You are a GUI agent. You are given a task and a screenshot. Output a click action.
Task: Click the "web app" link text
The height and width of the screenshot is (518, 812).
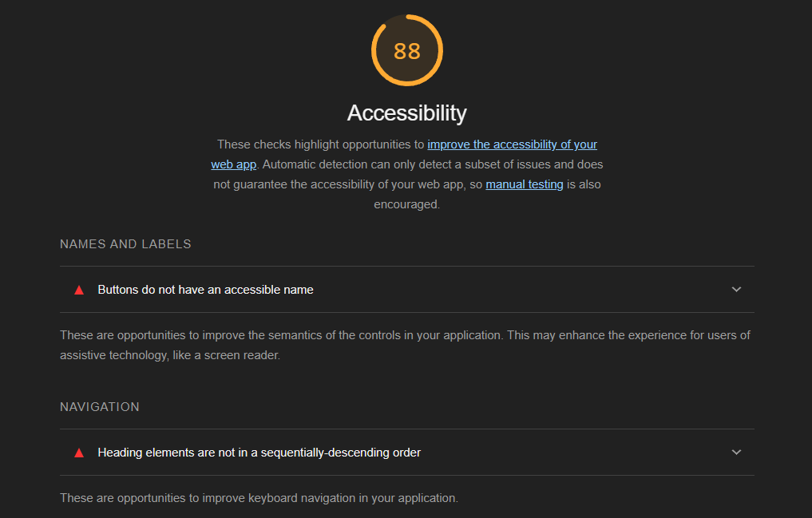pyautogui.click(x=233, y=164)
